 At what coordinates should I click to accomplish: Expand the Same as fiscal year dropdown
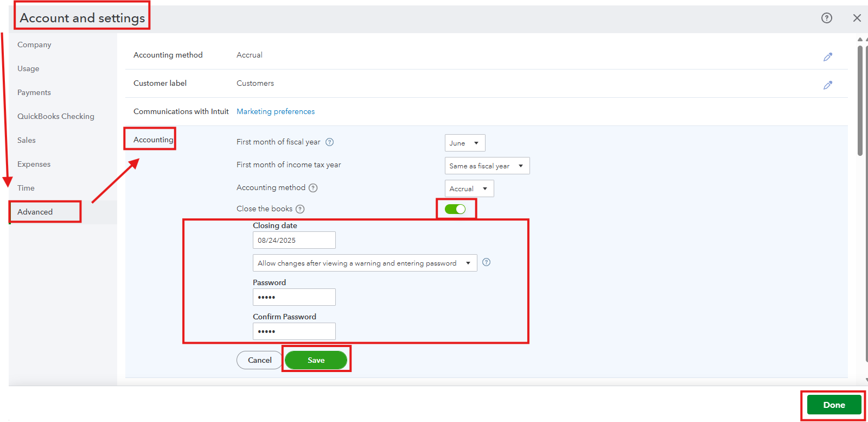[x=487, y=166]
